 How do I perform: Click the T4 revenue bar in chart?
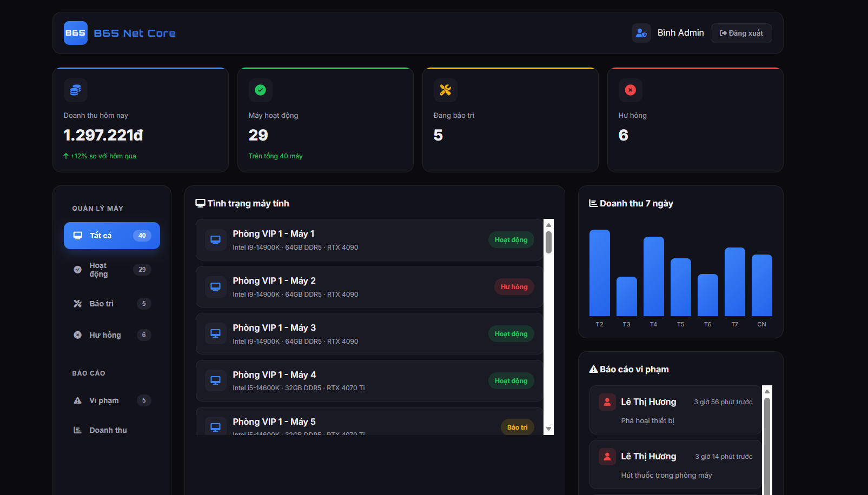pos(653,276)
